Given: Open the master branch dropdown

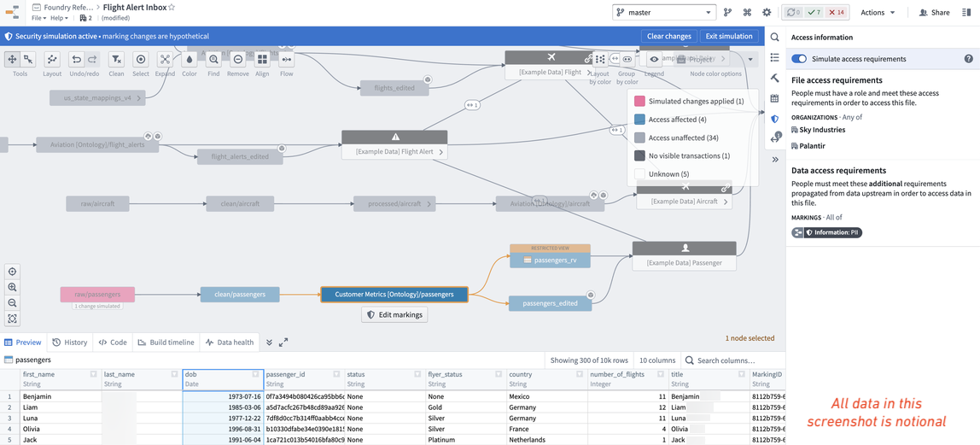Looking at the screenshot, I should [x=664, y=13].
